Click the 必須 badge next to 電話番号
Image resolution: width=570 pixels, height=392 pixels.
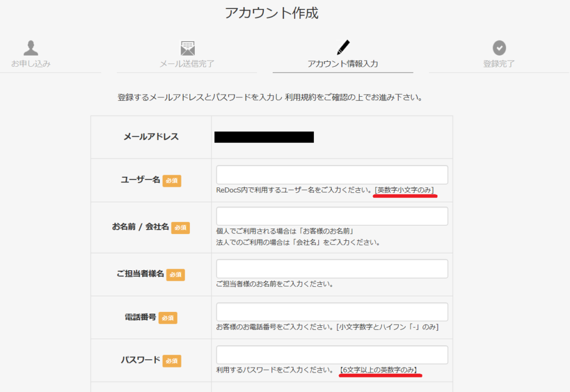point(168,318)
